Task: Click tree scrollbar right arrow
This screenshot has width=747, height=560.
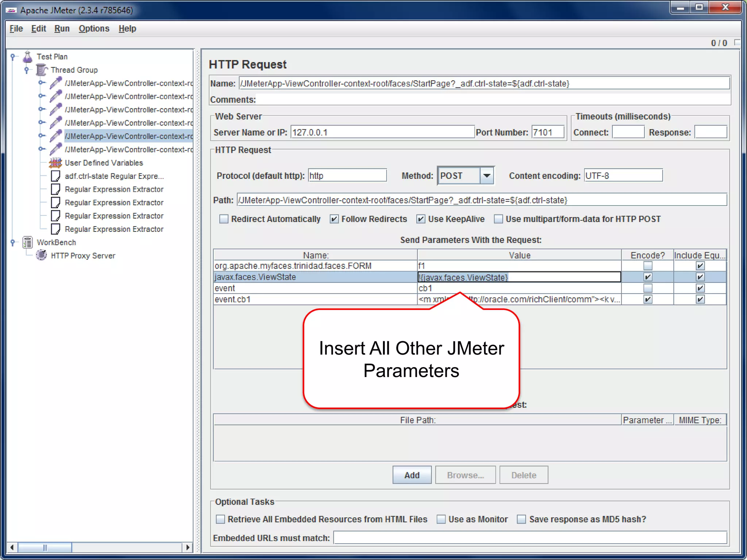Action: click(x=187, y=547)
